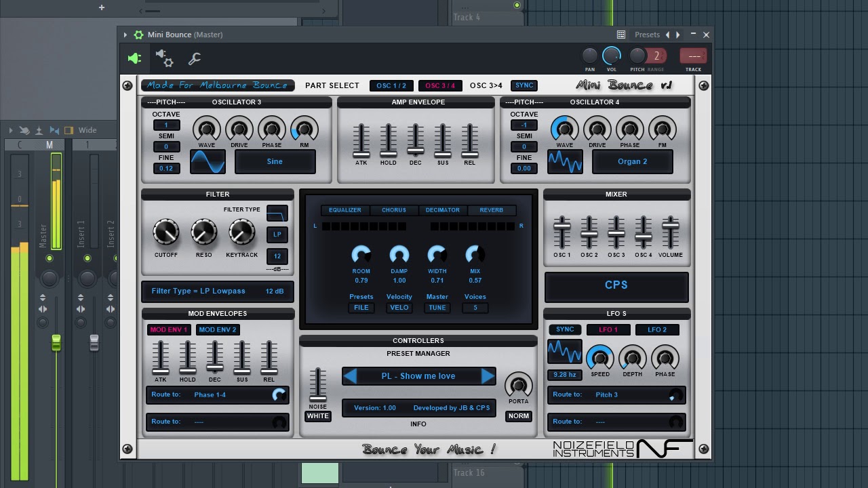Screen dimensions: 868x488
Task: Toggle the NORM portamento mode button
Action: pyautogui.click(x=519, y=416)
